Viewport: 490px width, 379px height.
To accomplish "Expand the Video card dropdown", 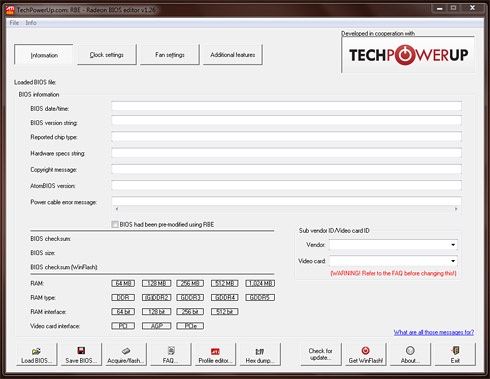I will coord(453,261).
